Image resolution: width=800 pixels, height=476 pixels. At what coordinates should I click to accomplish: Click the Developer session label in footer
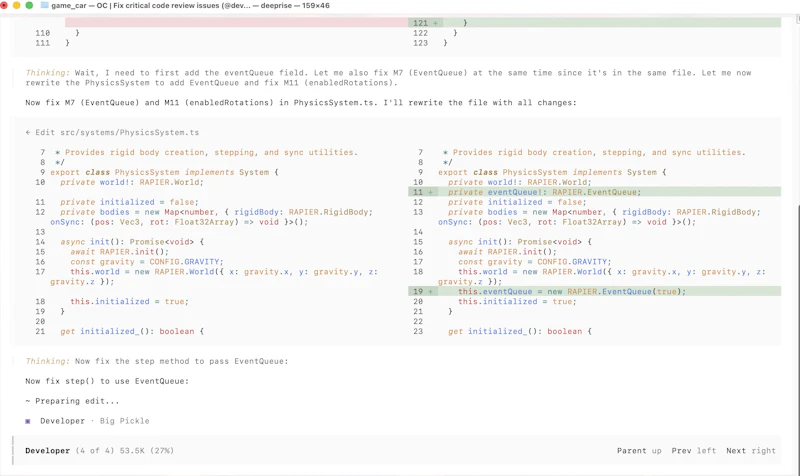pyautogui.click(x=47, y=450)
